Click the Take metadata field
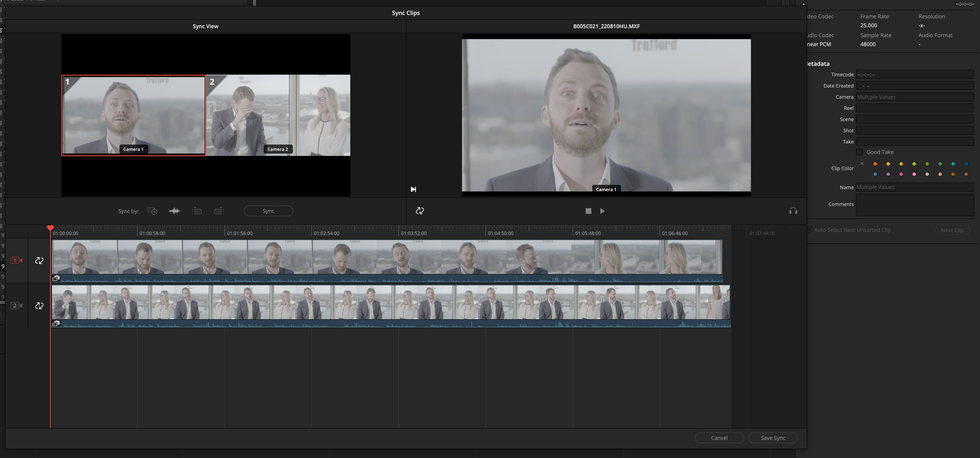This screenshot has height=458, width=980. coord(915,141)
